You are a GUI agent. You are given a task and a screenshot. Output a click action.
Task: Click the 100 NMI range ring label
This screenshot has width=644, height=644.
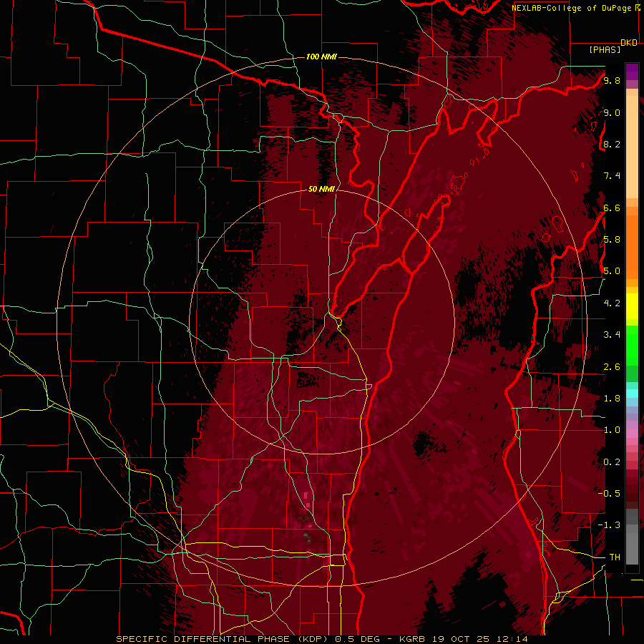tap(321, 57)
